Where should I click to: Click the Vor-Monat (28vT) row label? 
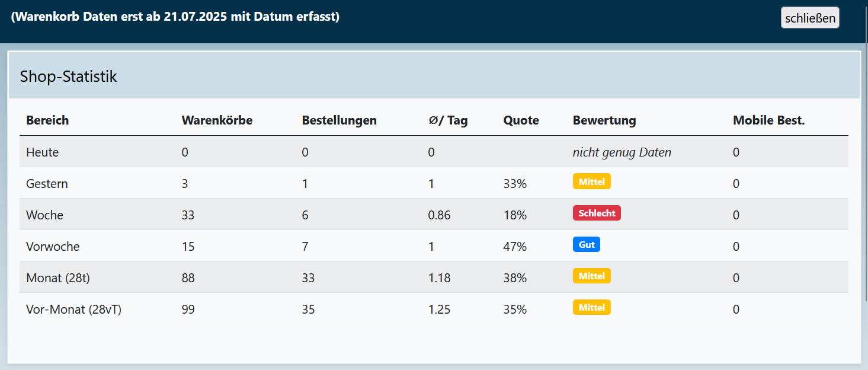point(73,310)
